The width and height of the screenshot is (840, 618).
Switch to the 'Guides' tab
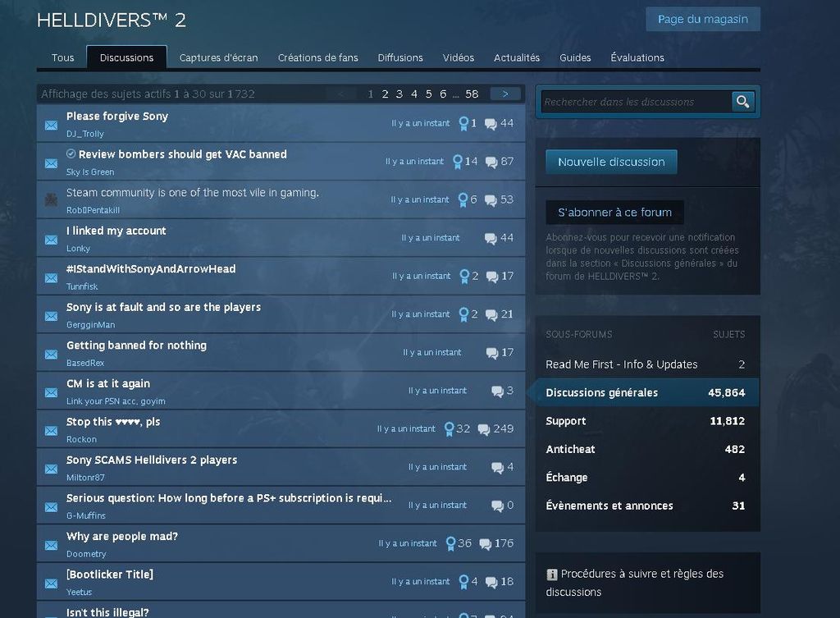pyautogui.click(x=575, y=58)
